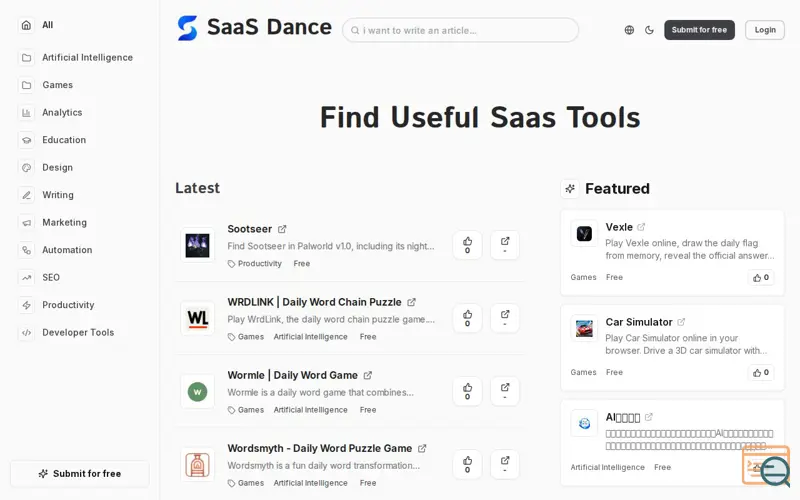The image size is (800, 500).
Task: Upvote Vexle in Featured
Action: (x=761, y=278)
